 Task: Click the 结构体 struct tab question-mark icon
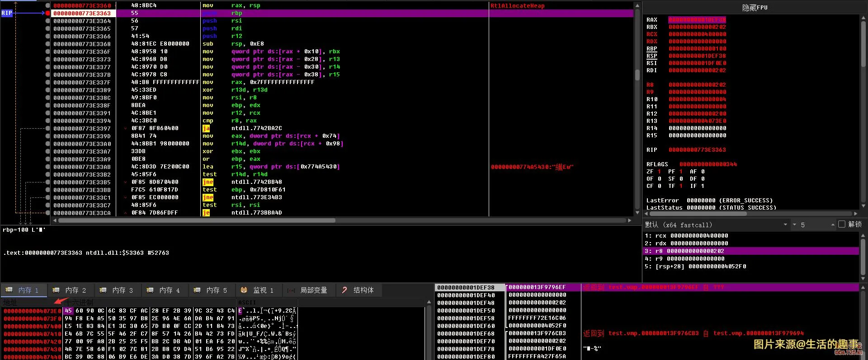click(344, 290)
